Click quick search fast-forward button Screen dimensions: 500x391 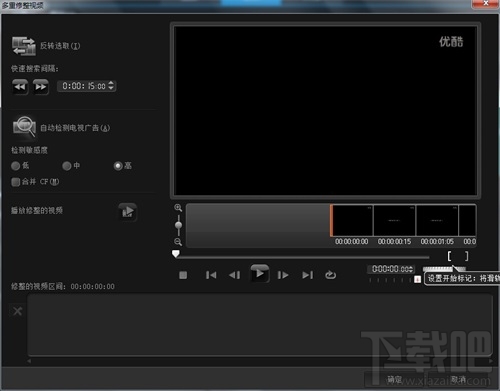41,87
